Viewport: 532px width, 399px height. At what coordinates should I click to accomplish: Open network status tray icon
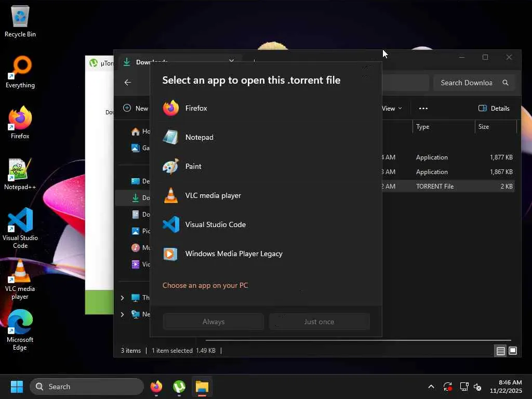point(464,387)
